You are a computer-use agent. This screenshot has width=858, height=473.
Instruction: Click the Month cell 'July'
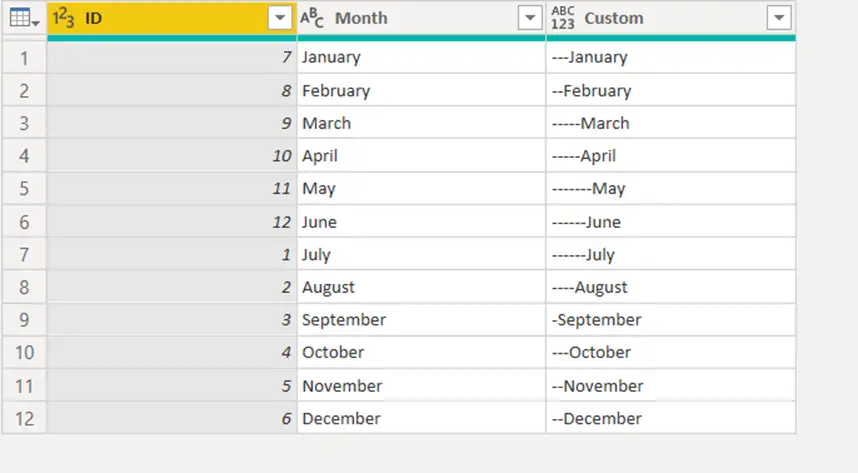click(421, 255)
